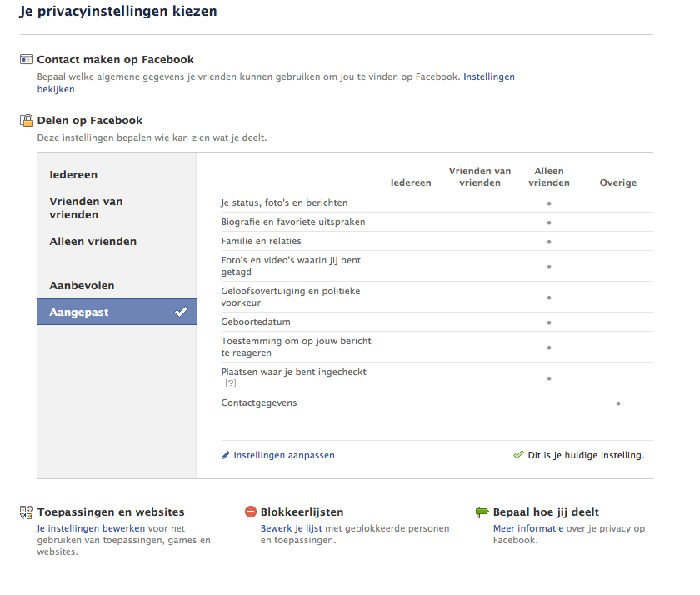Click the Delen op Facebook heading
700x595 pixels.
pyautogui.click(x=90, y=121)
